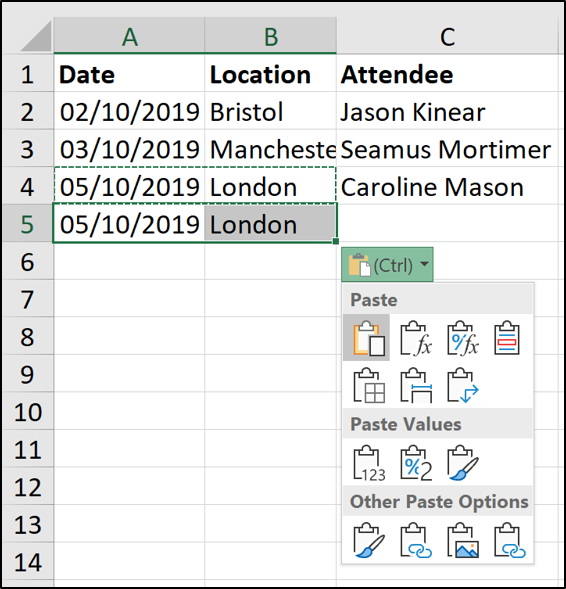This screenshot has height=589, width=566.
Task: Select empty cell B7
Action: 270,299
